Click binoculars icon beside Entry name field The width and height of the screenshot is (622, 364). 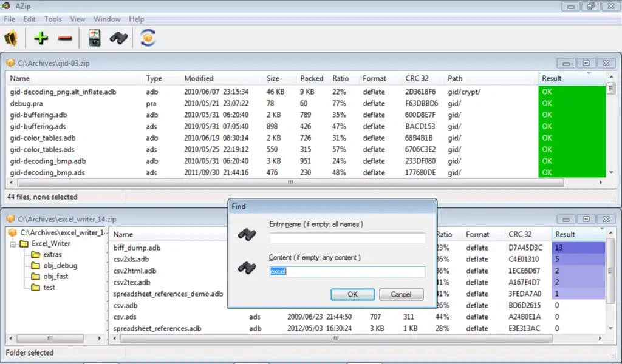pyautogui.click(x=247, y=235)
